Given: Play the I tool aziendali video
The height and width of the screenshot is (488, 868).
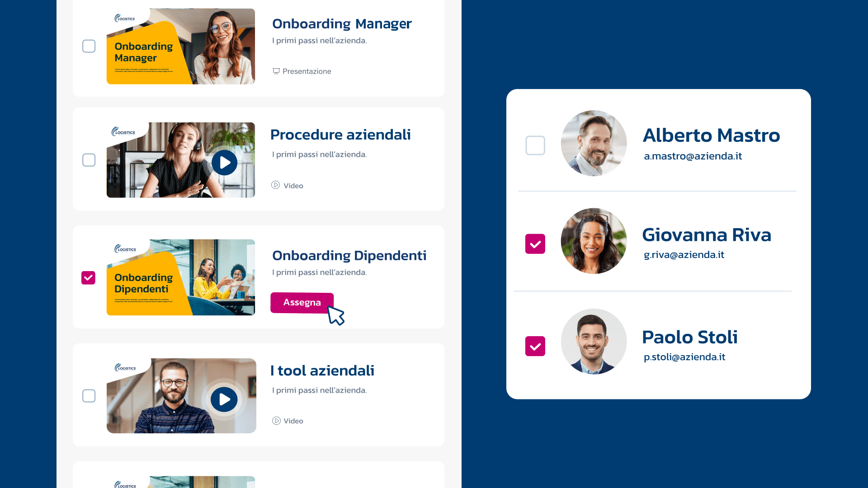Looking at the screenshot, I should pyautogui.click(x=224, y=399).
